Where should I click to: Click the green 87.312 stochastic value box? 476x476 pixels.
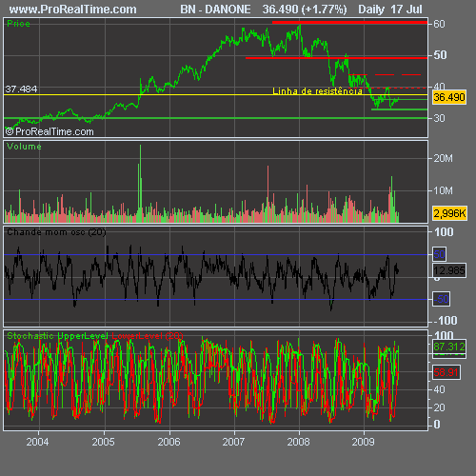pyautogui.click(x=449, y=347)
